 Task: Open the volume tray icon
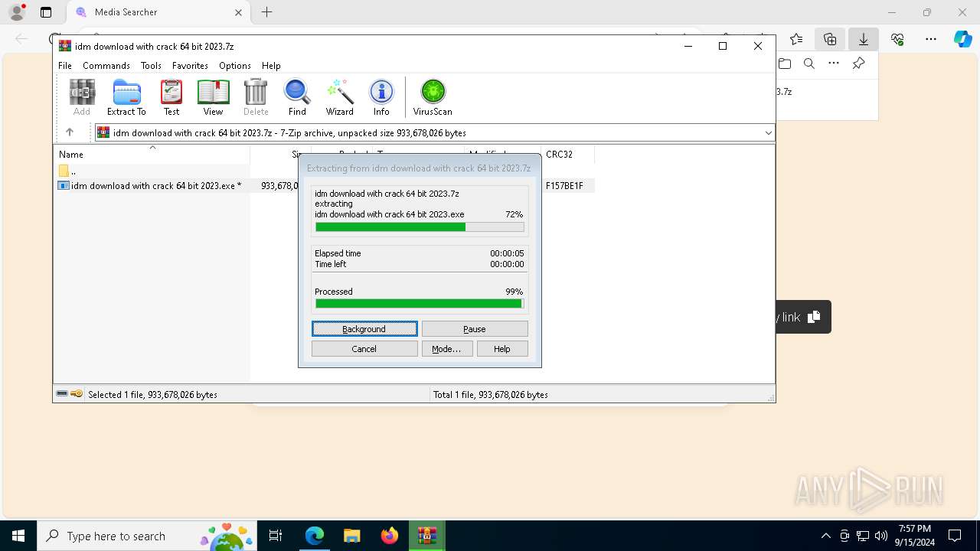[881, 536]
